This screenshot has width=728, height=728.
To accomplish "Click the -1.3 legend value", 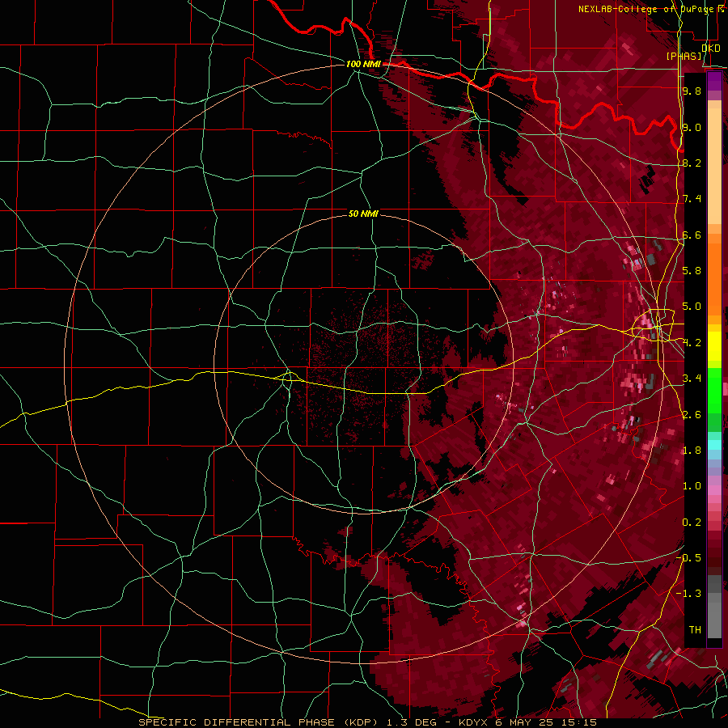I will pyautogui.click(x=688, y=594).
